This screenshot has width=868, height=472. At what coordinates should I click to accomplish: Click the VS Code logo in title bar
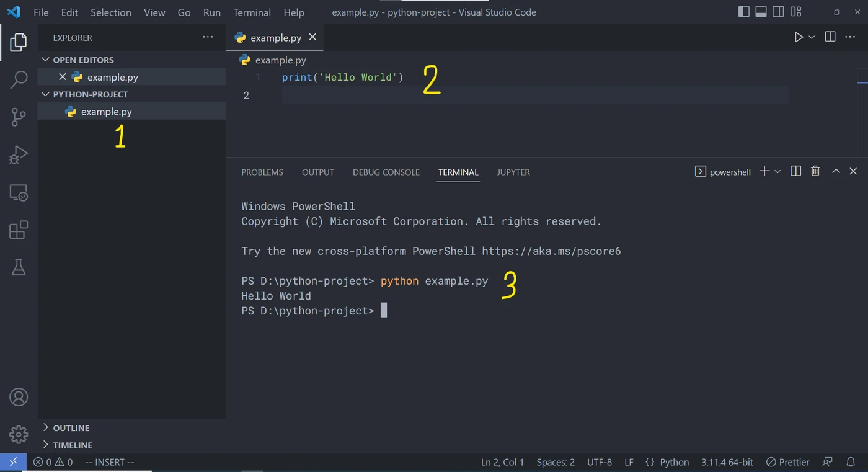click(x=13, y=12)
